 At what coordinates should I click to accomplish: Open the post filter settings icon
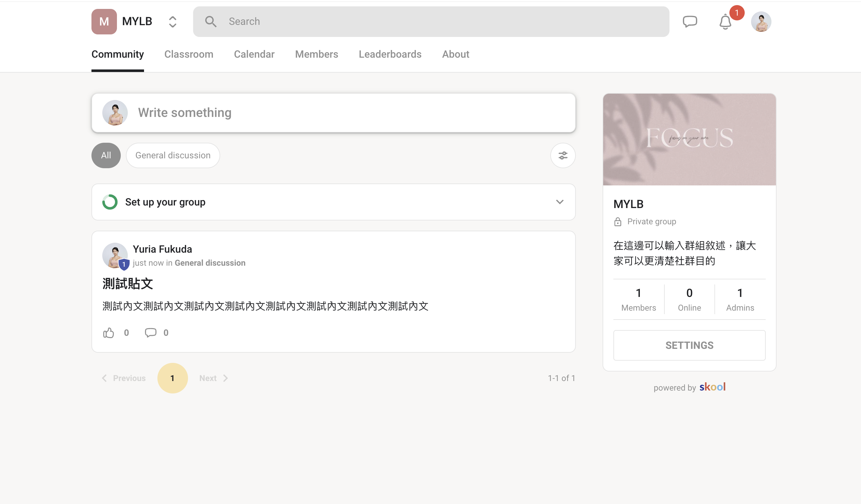coord(563,155)
